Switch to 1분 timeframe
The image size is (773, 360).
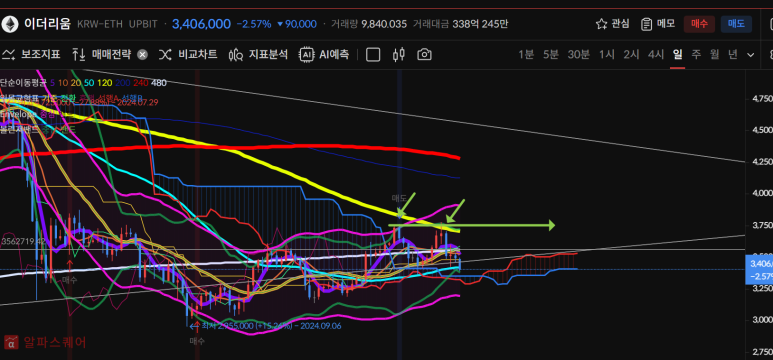point(526,54)
